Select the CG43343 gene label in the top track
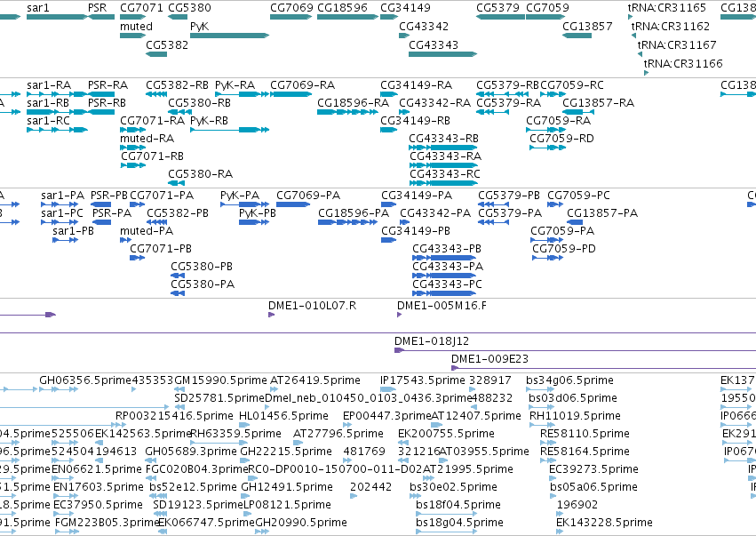The width and height of the screenshot is (756, 536). [433, 44]
